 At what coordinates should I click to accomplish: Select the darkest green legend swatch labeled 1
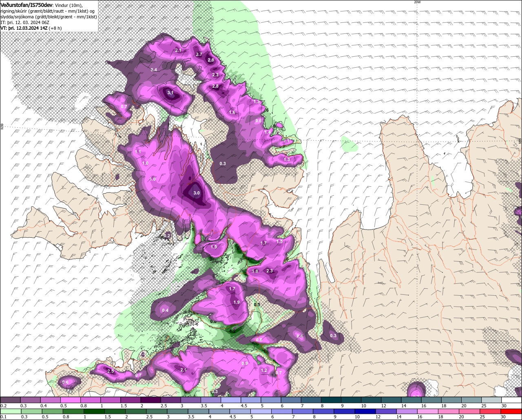pyautogui.click(x=95, y=411)
